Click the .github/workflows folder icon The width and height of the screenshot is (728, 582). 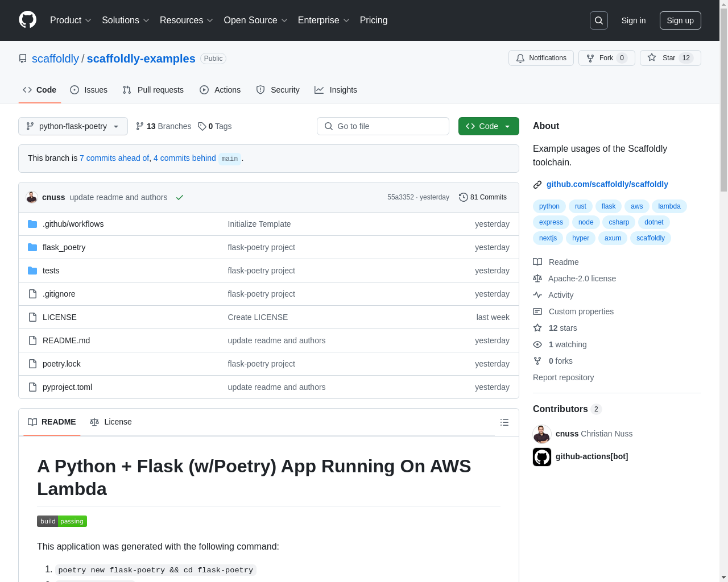[32, 224]
